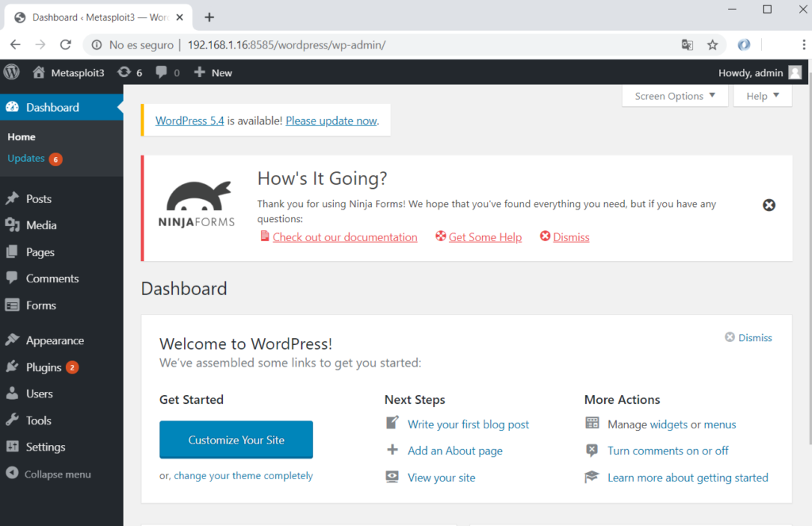Click the Comments speech bubble sidebar icon
The height and width of the screenshot is (526, 812).
(13, 278)
